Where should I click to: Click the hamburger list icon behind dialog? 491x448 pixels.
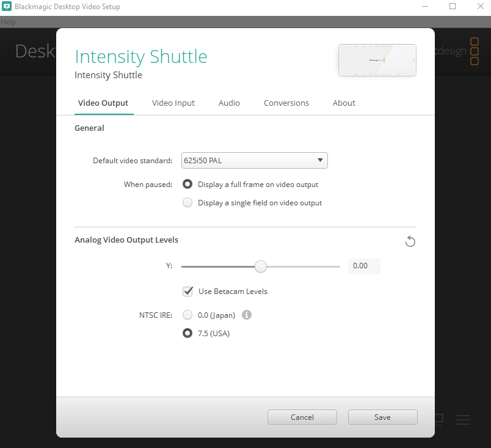point(463,420)
